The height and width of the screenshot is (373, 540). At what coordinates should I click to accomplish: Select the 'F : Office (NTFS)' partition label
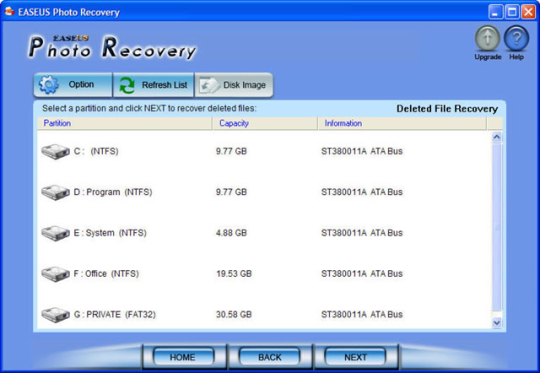pyautogui.click(x=106, y=274)
